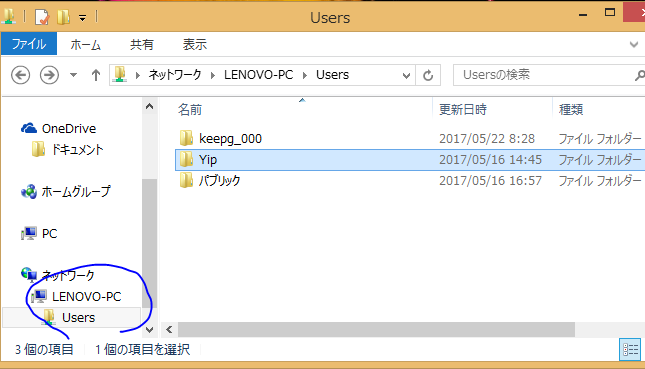Click the window system icon in title bar
The image size is (645, 369).
[9, 17]
